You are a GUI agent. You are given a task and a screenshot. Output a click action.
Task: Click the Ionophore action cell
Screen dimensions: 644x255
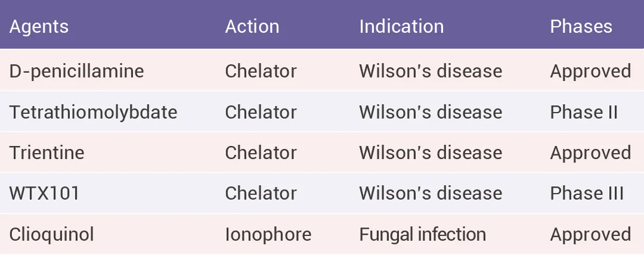pyautogui.click(x=268, y=235)
